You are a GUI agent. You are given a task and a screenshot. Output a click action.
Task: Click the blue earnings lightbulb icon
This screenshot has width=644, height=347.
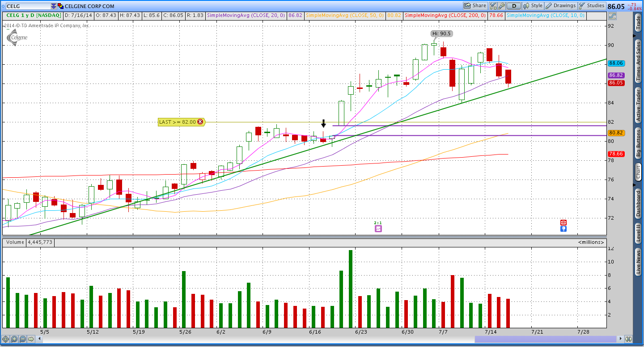tap(563, 229)
